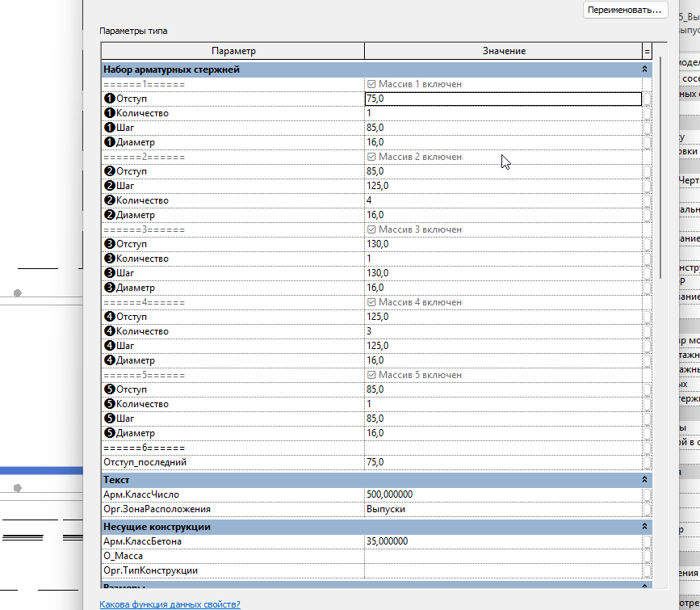Select the ❺Шаг parameter name
Screen dimensions: 700x610
(119, 419)
